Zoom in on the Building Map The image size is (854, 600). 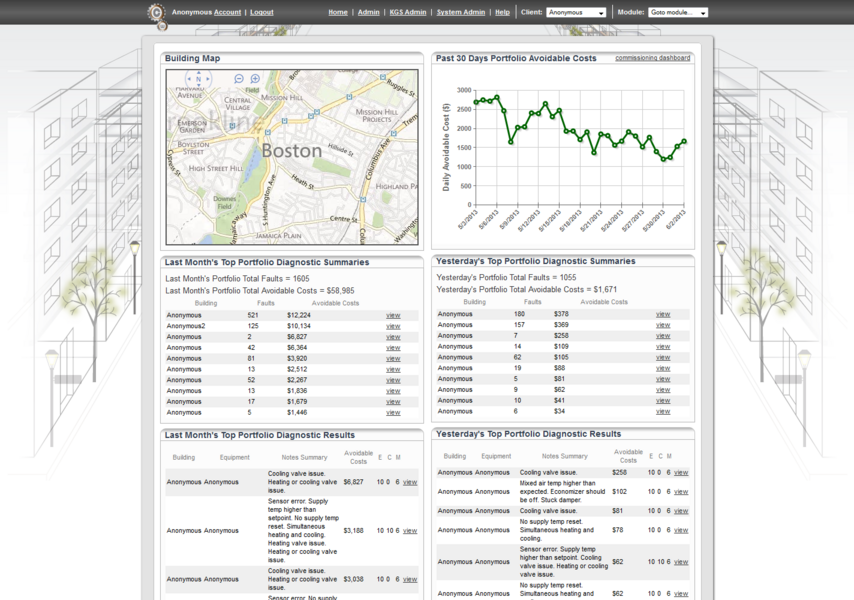click(255, 78)
